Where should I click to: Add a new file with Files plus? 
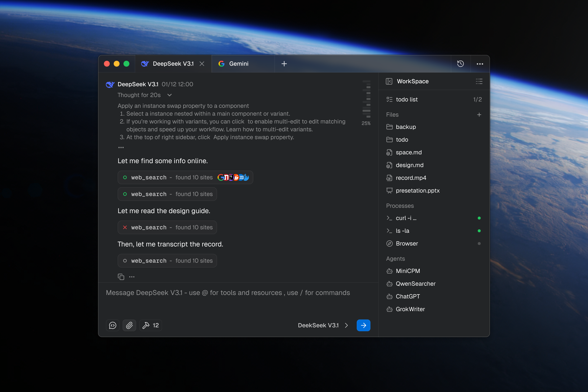479,115
